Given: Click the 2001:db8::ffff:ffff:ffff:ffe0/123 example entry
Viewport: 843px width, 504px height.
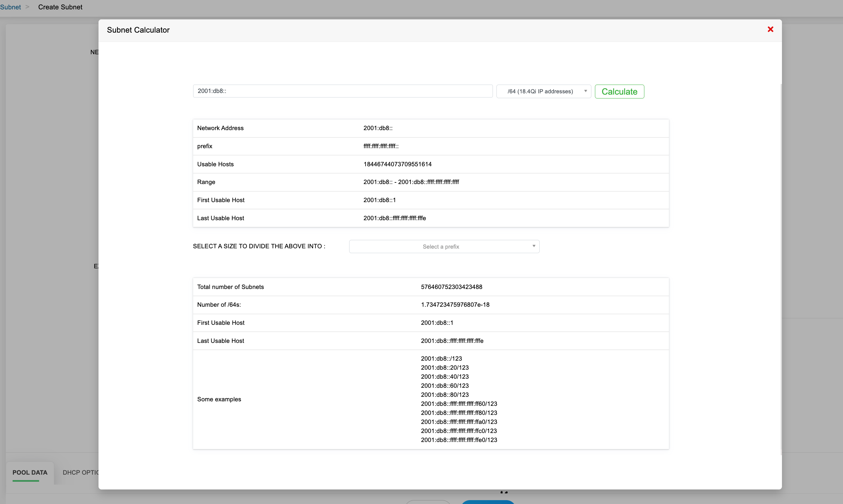Looking at the screenshot, I should pyautogui.click(x=459, y=440).
